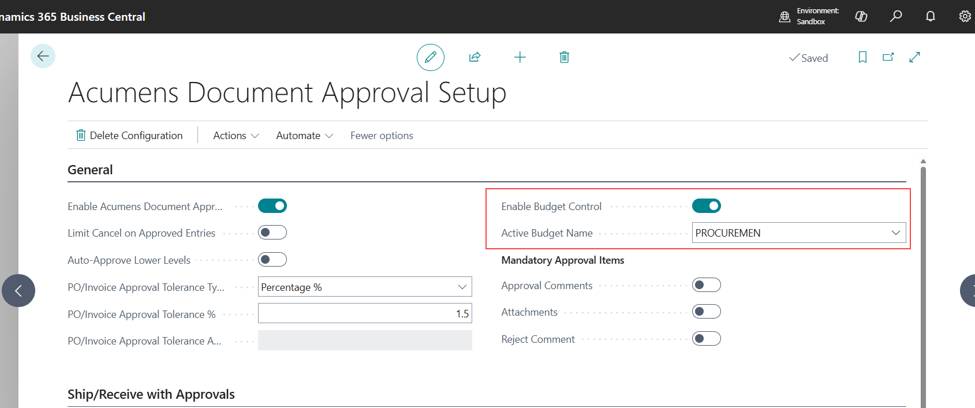Go to next record arrow
Screen dimensions: 975x408
coord(969,290)
